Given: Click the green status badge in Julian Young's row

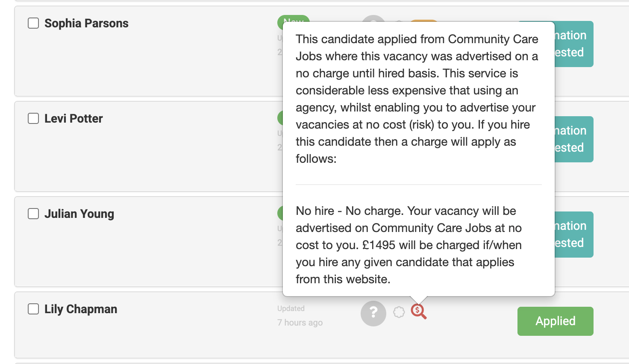Looking at the screenshot, I should tap(280, 213).
